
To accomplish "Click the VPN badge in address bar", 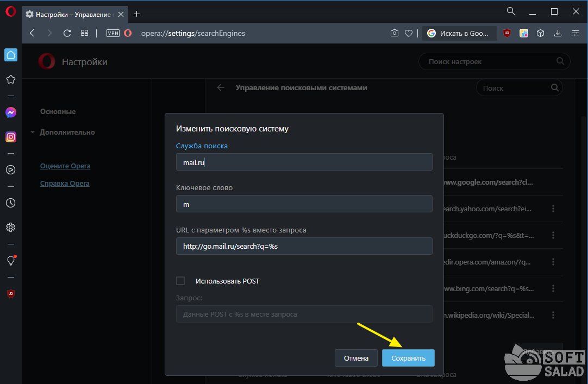I will pos(112,33).
